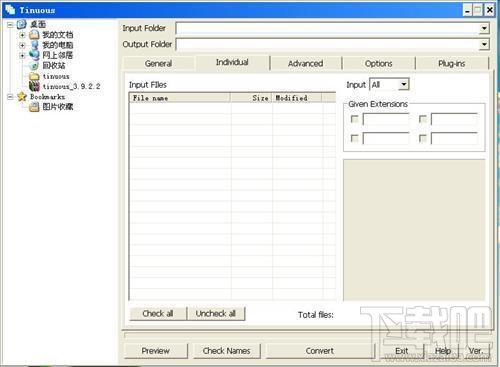The image size is (500, 367).
Task: Open the Input Folder dropdown arrow
Action: pyautogui.click(x=484, y=28)
